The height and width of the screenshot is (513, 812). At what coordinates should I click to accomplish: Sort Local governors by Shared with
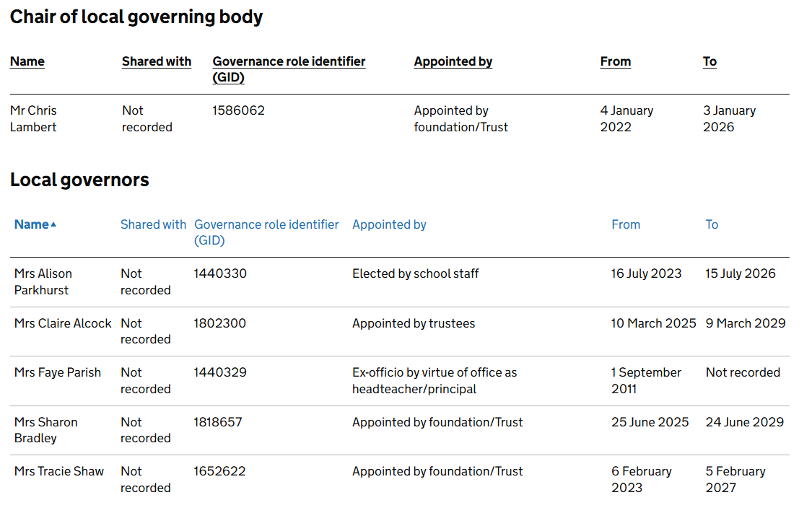(153, 224)
